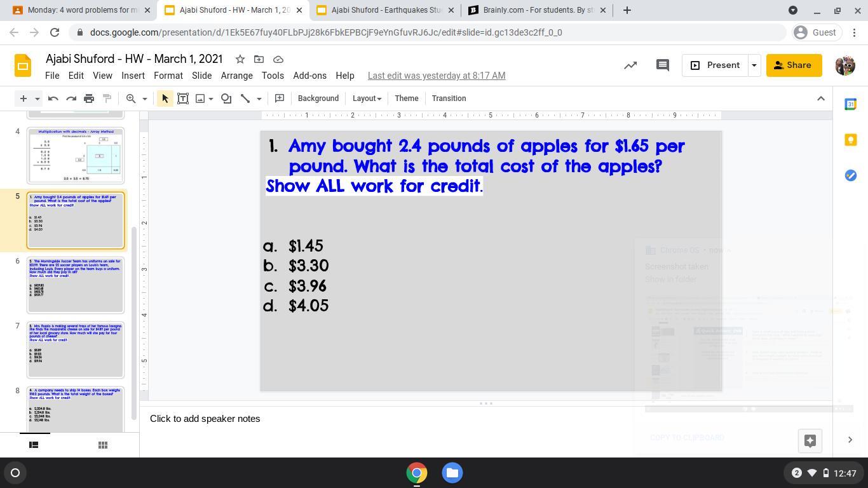868x488 pixels.
Task: Open the Google account avatar
Action: [x=845, y=65]
